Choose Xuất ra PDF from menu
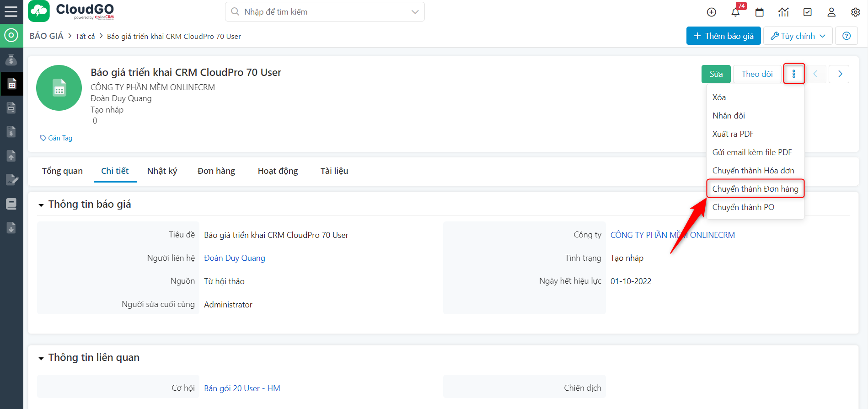The image size is (868, 409). pyautogui.click(x=733, y=134)
